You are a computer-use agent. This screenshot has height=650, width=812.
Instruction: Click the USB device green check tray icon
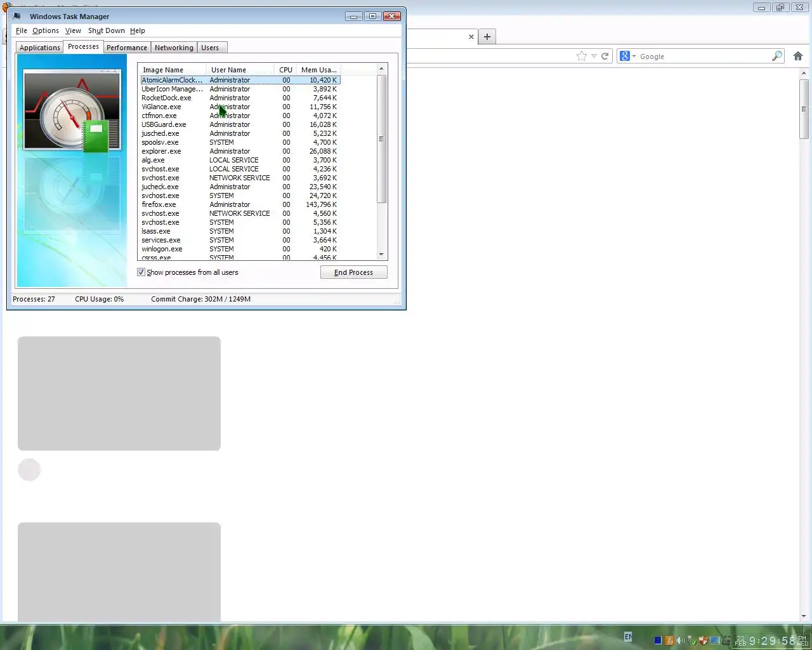click(x=691, y=640)
